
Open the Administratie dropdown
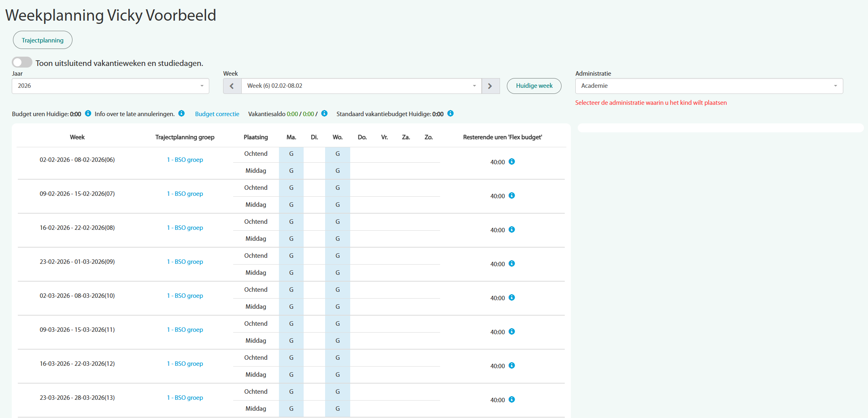708,86
